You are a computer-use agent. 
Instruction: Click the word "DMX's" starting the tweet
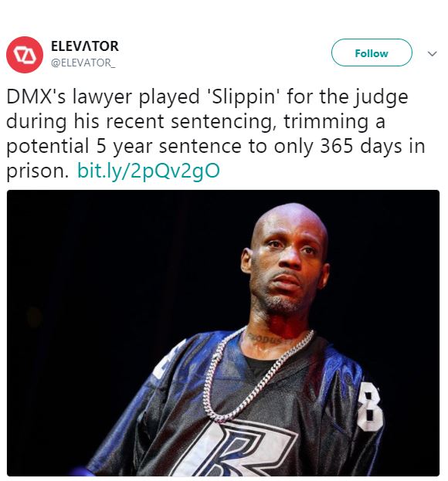coord(36,97)
